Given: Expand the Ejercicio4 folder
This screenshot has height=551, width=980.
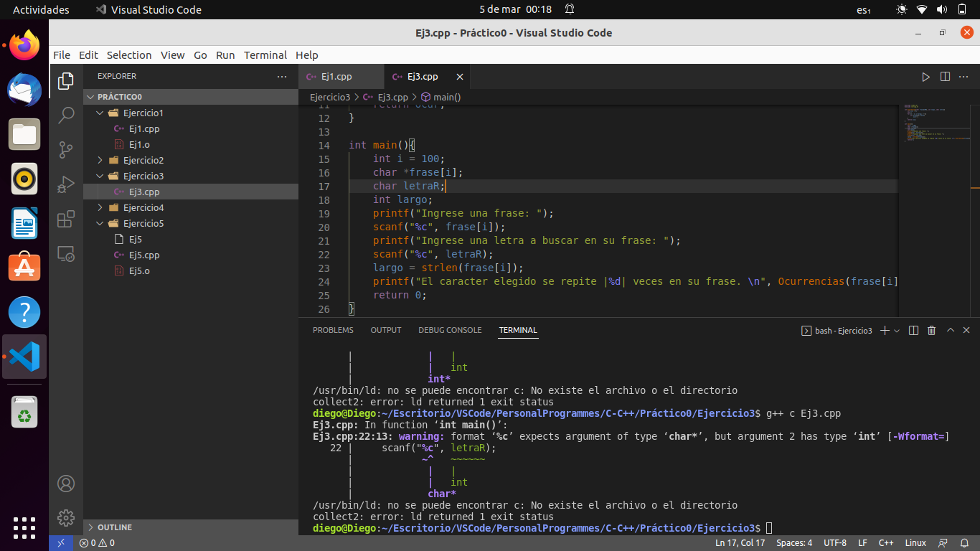Looking at the screenshot, I should 191,207.
